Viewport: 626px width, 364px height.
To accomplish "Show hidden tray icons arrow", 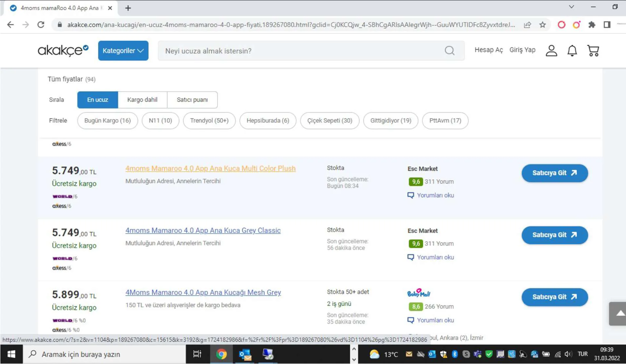I will coord(354,349).
